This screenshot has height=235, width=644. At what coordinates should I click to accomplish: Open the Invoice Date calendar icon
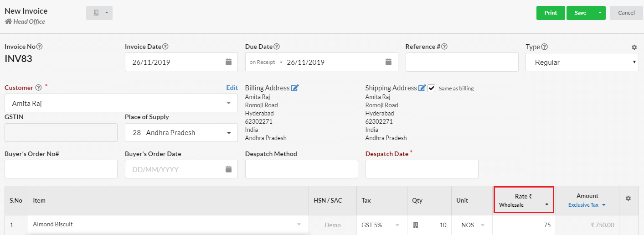tap(229, 62)
